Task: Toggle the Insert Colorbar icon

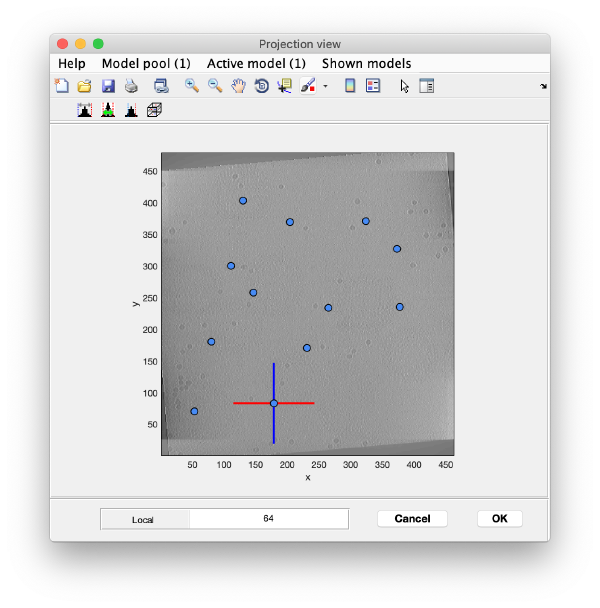Action: [x=350, y=86]
